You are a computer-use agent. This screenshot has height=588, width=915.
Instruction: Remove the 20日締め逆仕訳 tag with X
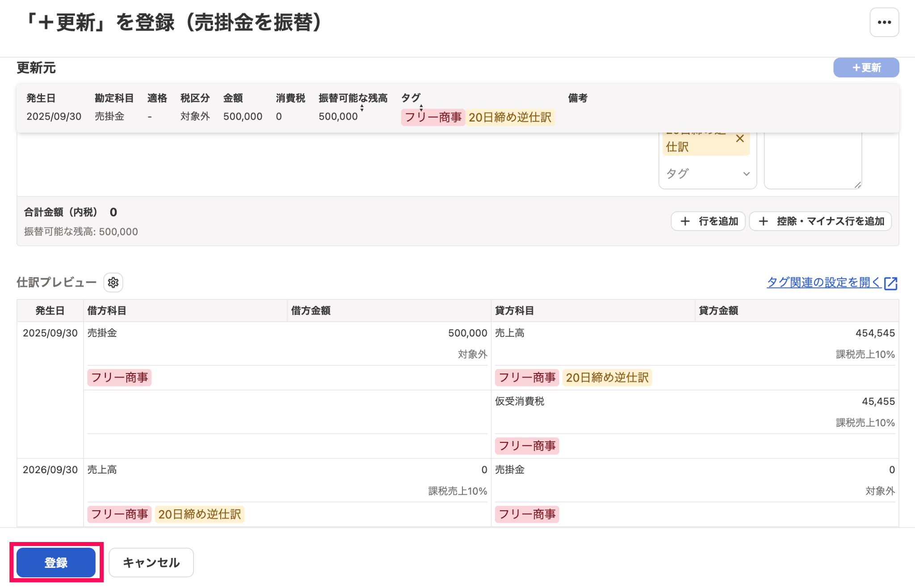[740, 139]
